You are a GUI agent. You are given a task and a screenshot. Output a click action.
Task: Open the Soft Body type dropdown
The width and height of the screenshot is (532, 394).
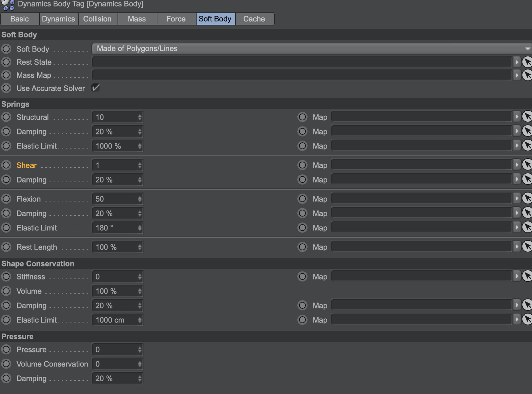[312, 48]
